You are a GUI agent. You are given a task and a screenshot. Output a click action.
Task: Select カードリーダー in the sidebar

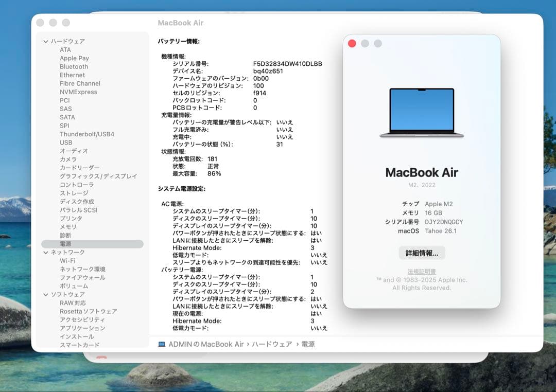80,168
